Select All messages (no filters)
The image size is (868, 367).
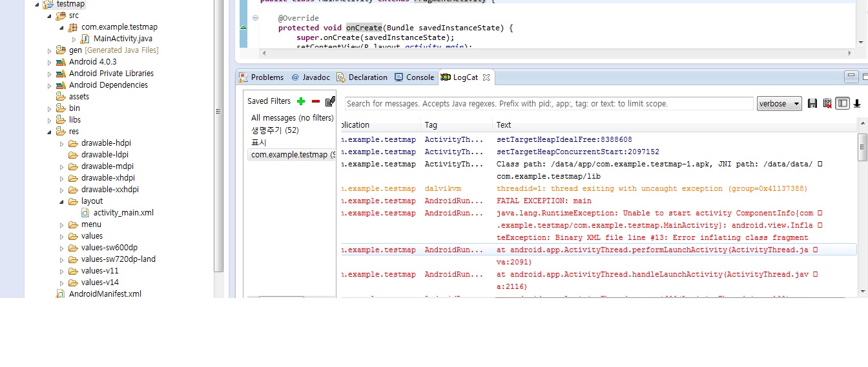[x=292, y=118]
